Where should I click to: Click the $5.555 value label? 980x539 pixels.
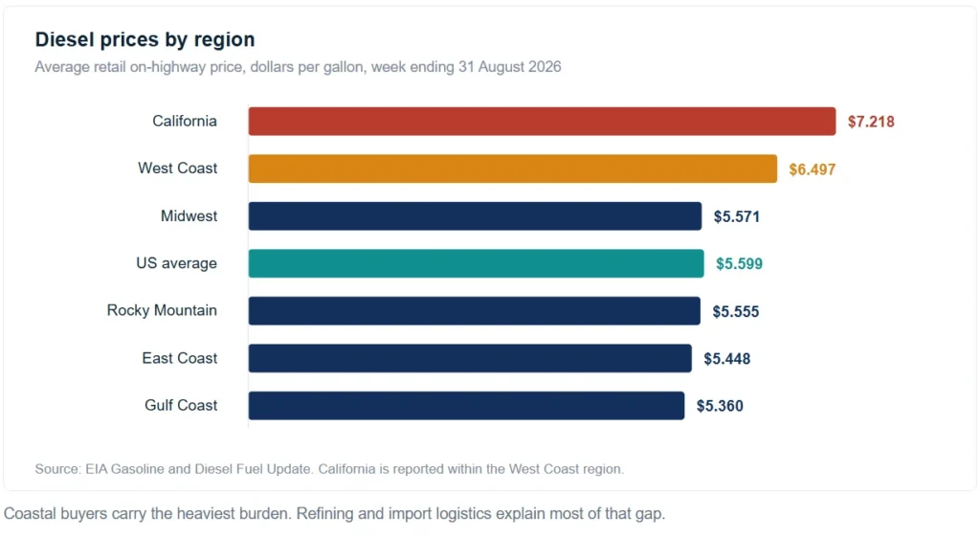point(736,311)
